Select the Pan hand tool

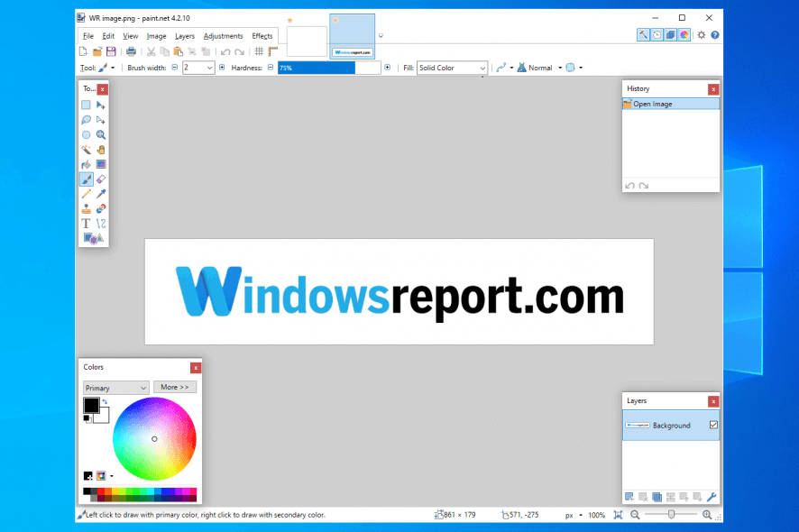point(101,150)
